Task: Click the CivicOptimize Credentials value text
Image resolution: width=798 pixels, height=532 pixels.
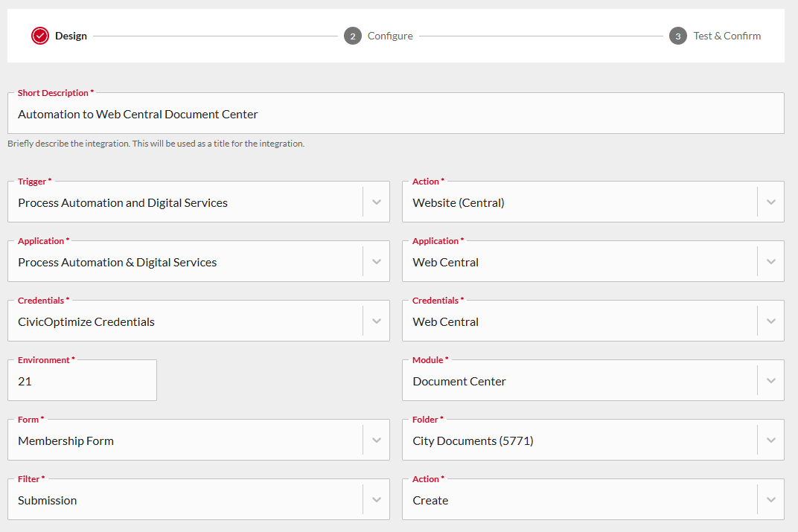Action: (x=86, y=322)
